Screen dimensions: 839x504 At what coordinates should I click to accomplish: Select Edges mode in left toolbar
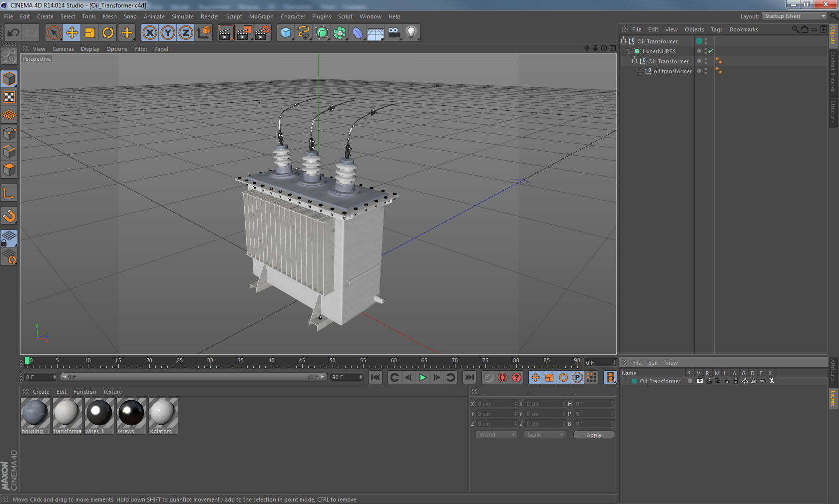pos(9,151)
